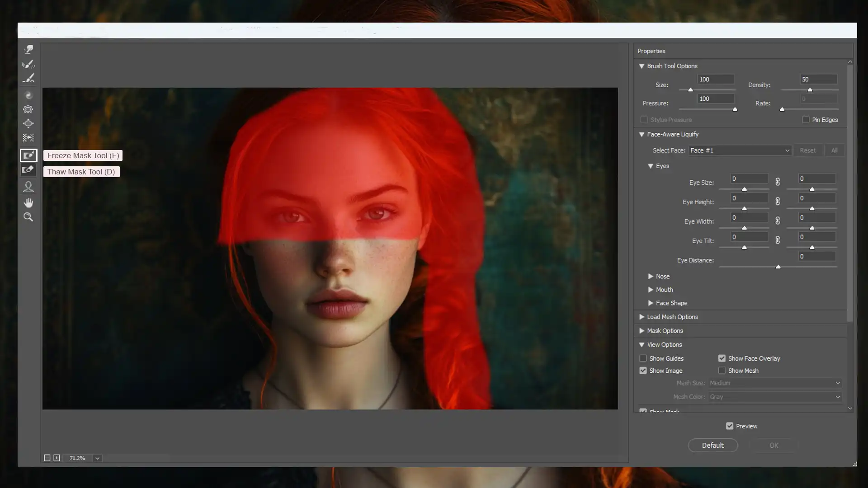Click the Default button

click(x=713, y=445)
